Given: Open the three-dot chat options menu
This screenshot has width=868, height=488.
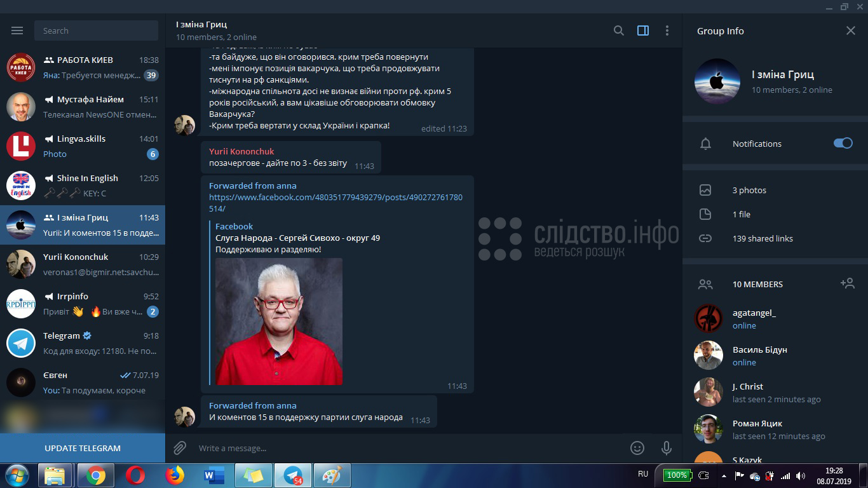Looking at the screenshot, I should [667, 30].
